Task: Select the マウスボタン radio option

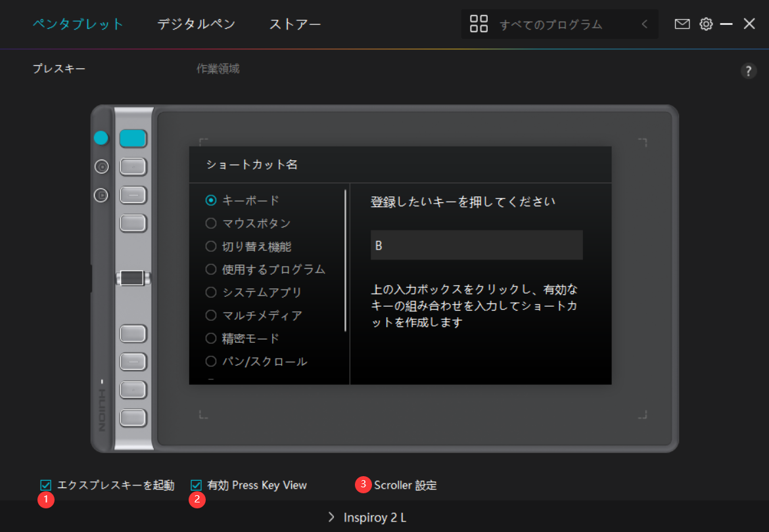Action: point(211,223)
